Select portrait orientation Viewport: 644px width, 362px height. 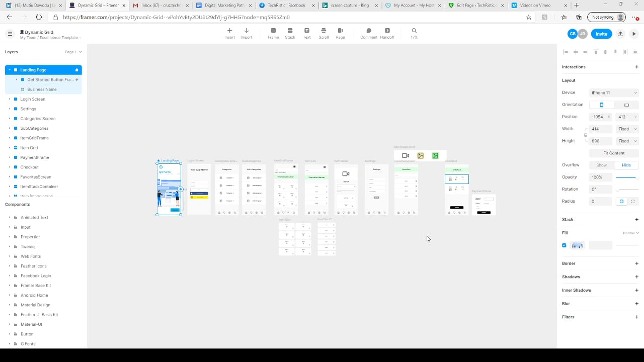click(601, 105)
